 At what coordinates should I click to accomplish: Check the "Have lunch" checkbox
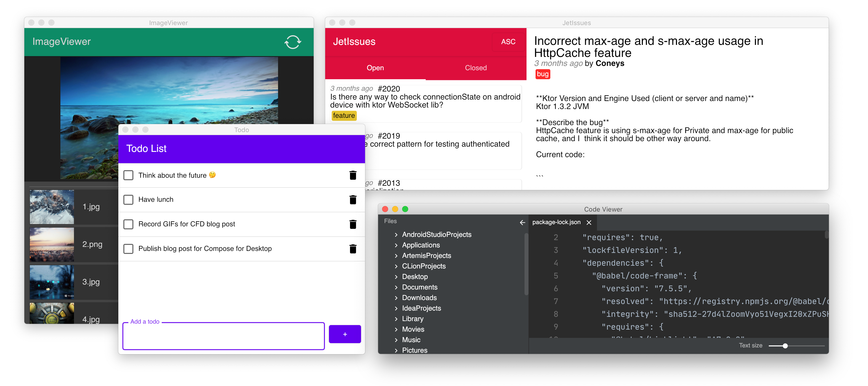coord(128,200)
